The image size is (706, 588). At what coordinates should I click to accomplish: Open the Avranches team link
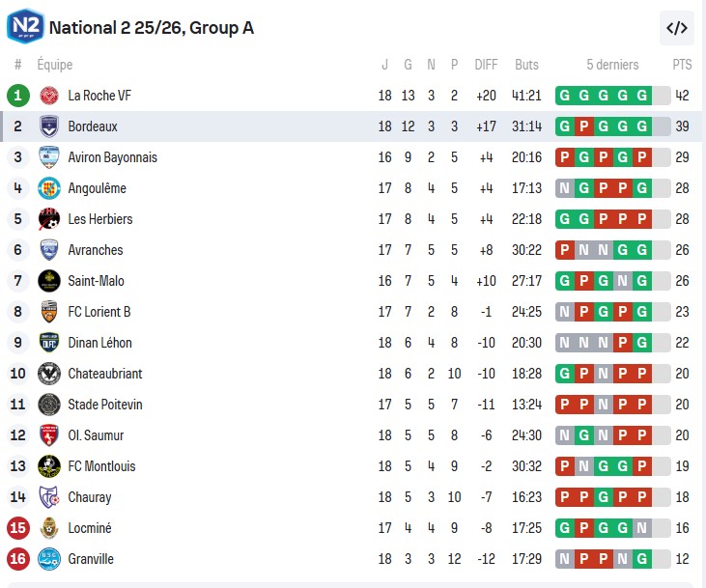pos(96,250)
